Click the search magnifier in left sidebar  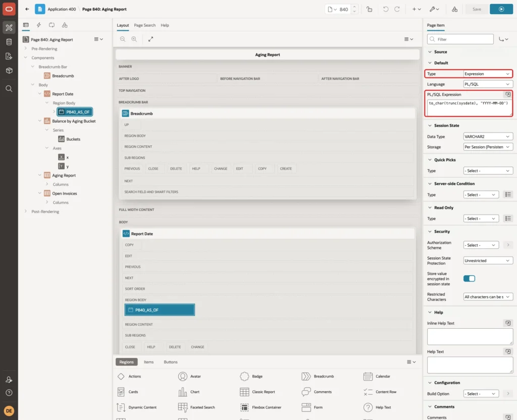[9, 89]
